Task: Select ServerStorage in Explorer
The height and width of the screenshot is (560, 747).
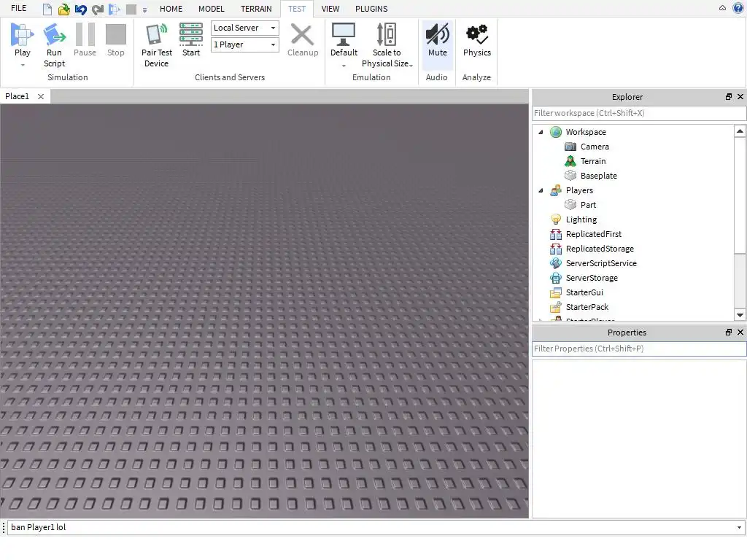Action: pyautogui.click(x=592, y=278)
